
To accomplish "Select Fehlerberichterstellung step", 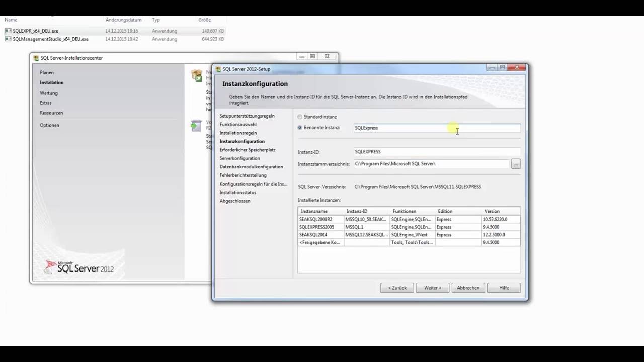I will (x=243, y=175).
